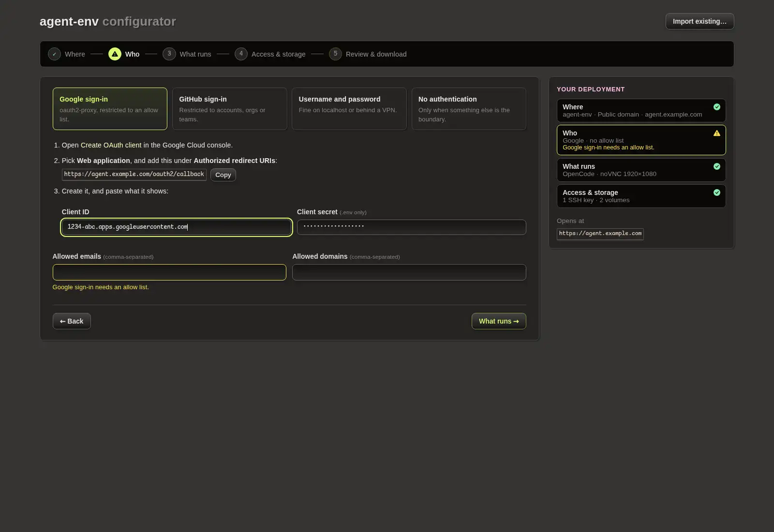Click the green check on the Access & storage card
This screenshot has height=532, width=774.
point(717,192)
